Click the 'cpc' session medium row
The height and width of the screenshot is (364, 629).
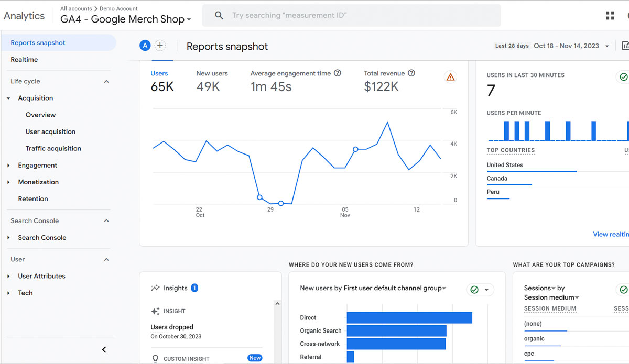coord(576,354)
